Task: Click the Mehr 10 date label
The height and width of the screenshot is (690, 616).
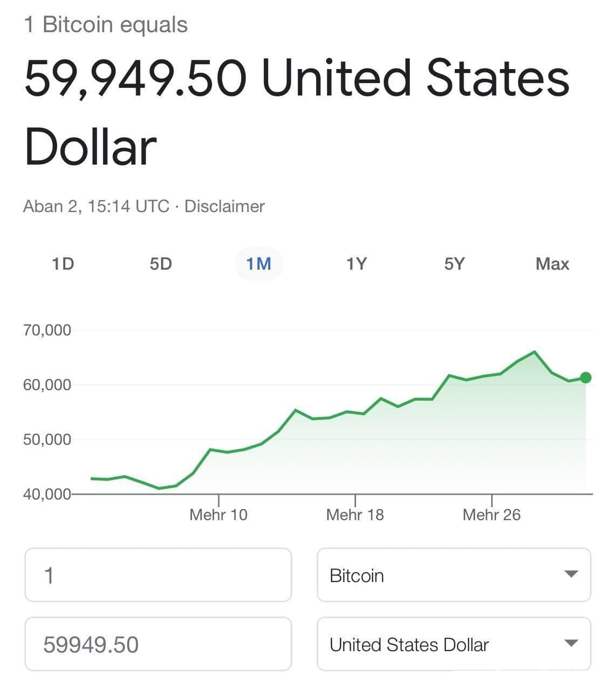Action: tap(218, 515)
